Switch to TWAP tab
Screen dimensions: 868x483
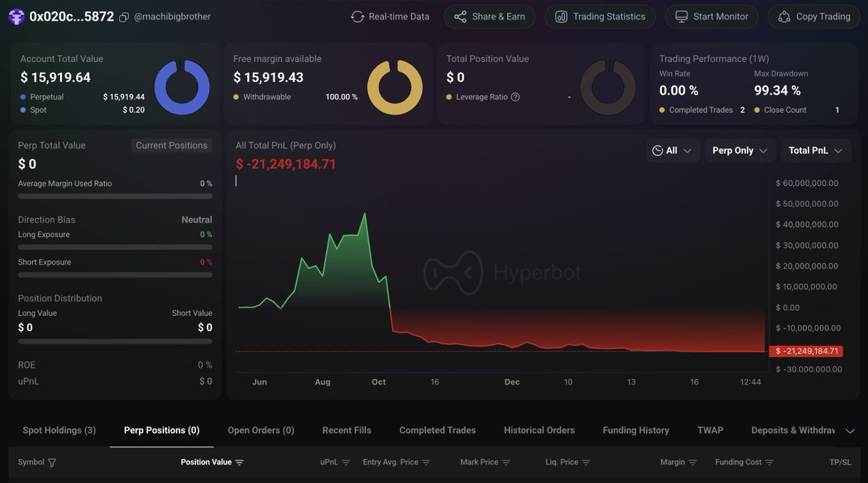pos(710,430)
